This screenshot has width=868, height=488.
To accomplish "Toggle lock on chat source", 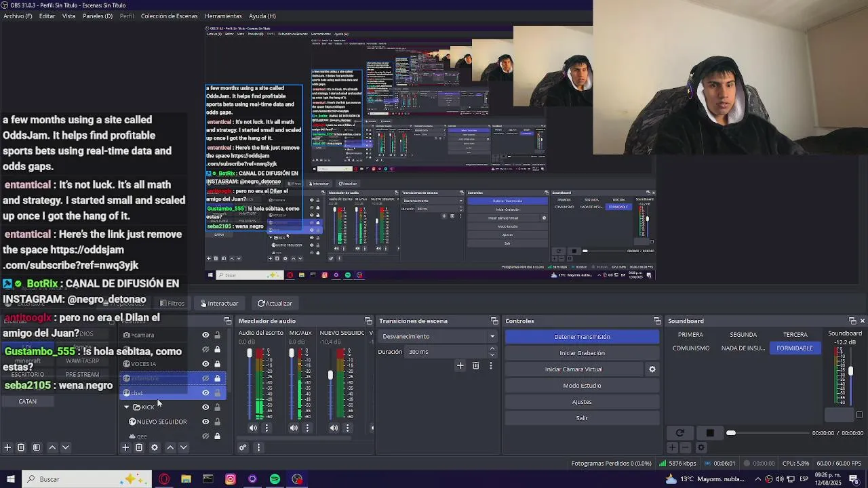I will click(218, 392).
